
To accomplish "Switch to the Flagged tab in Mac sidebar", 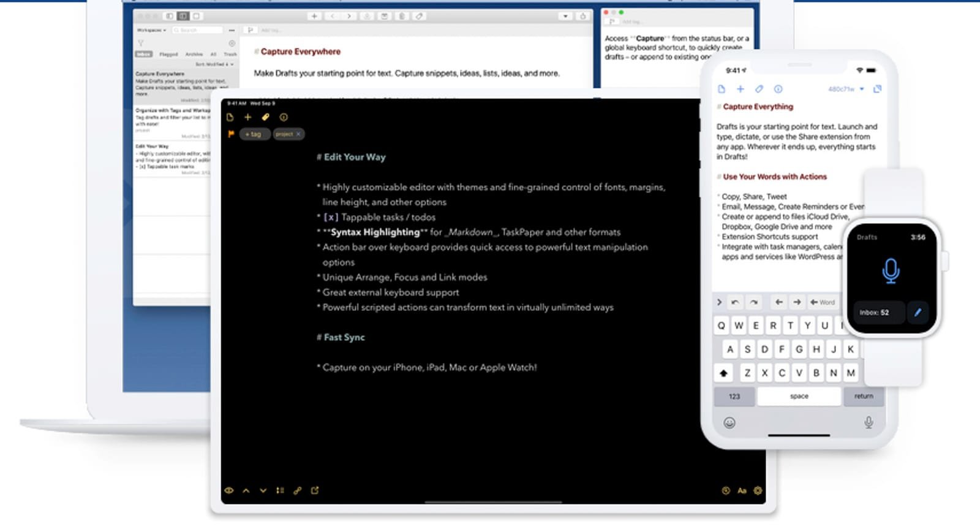I will pos(168,54).
